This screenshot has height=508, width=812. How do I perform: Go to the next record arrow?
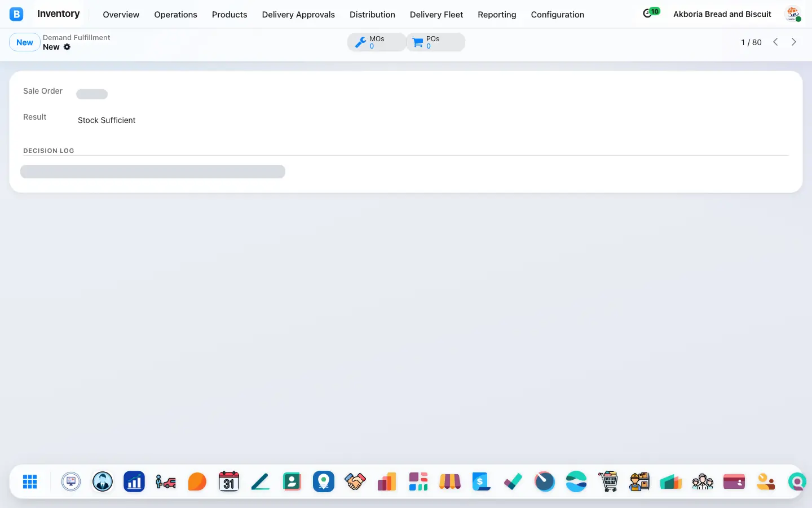tap(794, 42)
